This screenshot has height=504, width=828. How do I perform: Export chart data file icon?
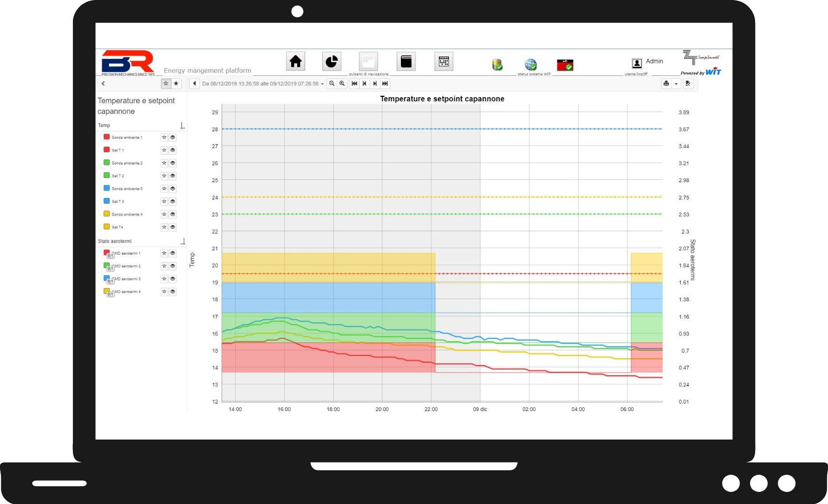(688, 84)
